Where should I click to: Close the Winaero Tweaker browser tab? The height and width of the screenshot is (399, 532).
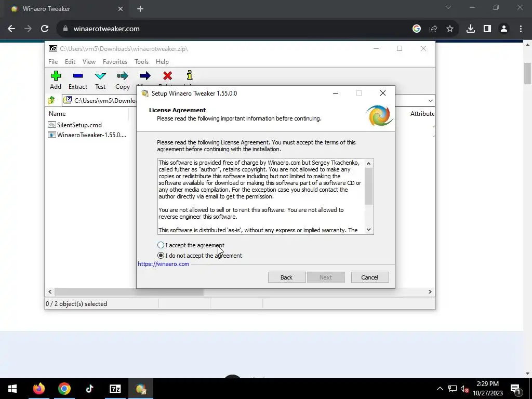pos(121,9)
